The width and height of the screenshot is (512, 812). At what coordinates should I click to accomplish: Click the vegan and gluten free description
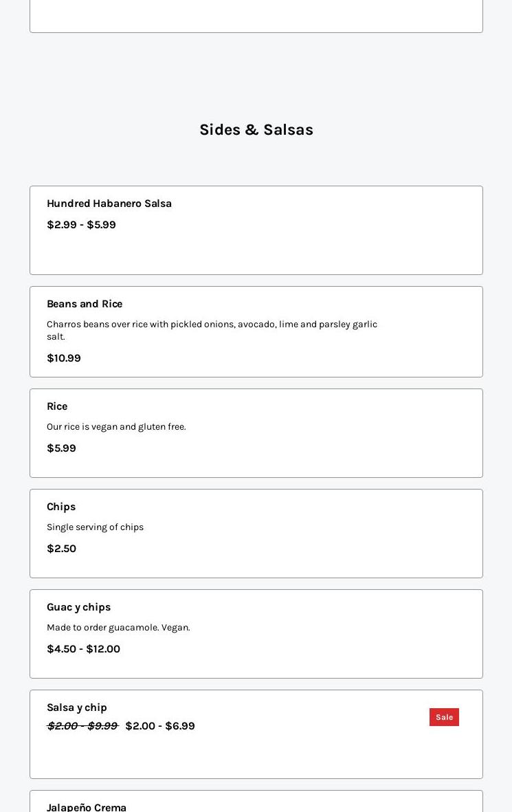coord(116,427)
